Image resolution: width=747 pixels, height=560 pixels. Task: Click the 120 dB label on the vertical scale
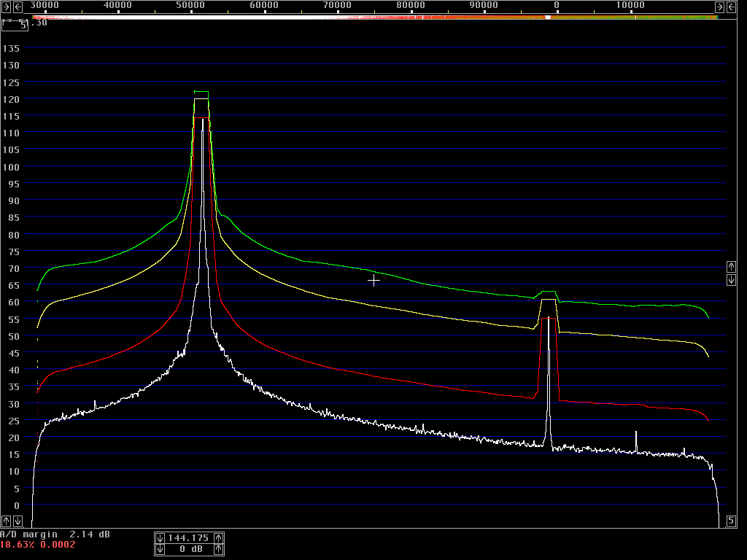[x=11, y=99]
